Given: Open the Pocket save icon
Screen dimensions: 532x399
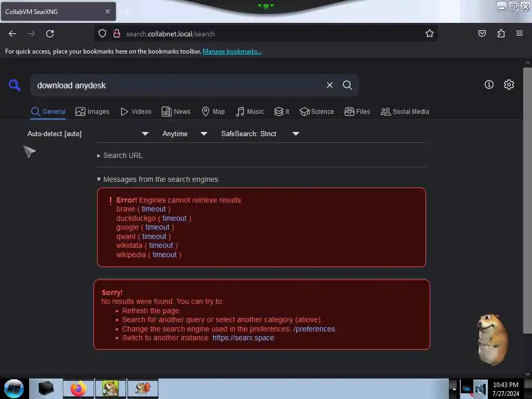Looking at the screenshot, I should (x=482, y=33).
